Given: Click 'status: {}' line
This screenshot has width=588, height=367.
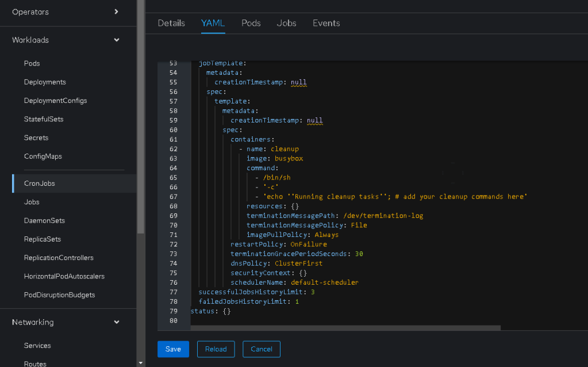Looking at the screenshot, I should [x=210, y=311].
